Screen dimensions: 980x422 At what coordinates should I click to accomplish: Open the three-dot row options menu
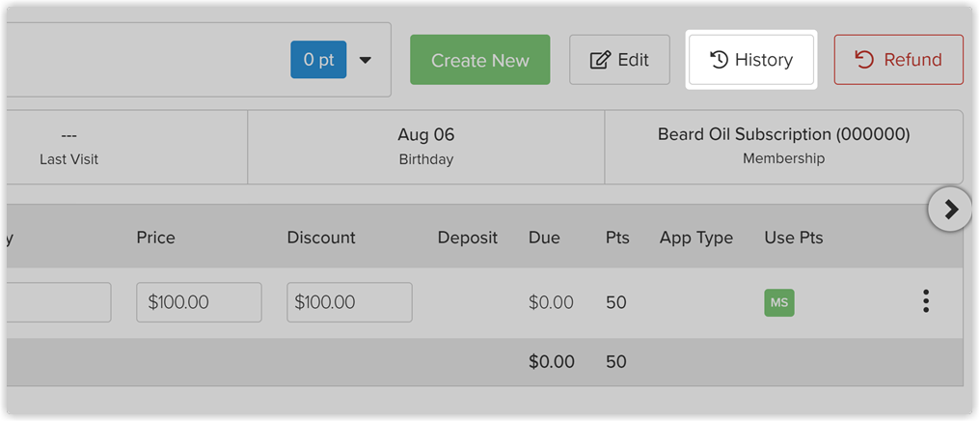click(926, 302)
